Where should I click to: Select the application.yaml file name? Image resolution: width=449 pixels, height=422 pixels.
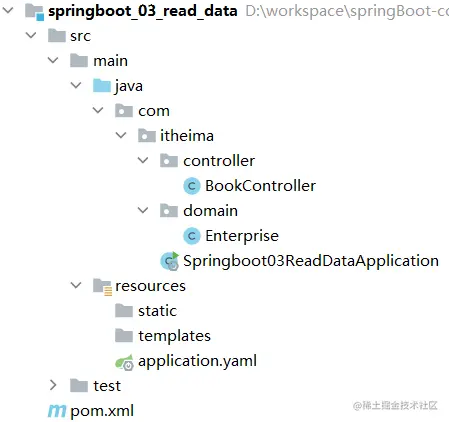click(197, 362)
